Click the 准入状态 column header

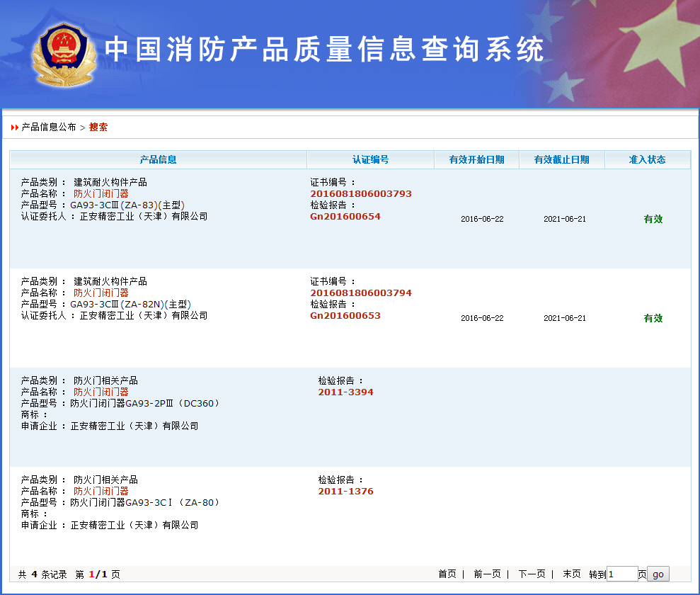(647, 159)
